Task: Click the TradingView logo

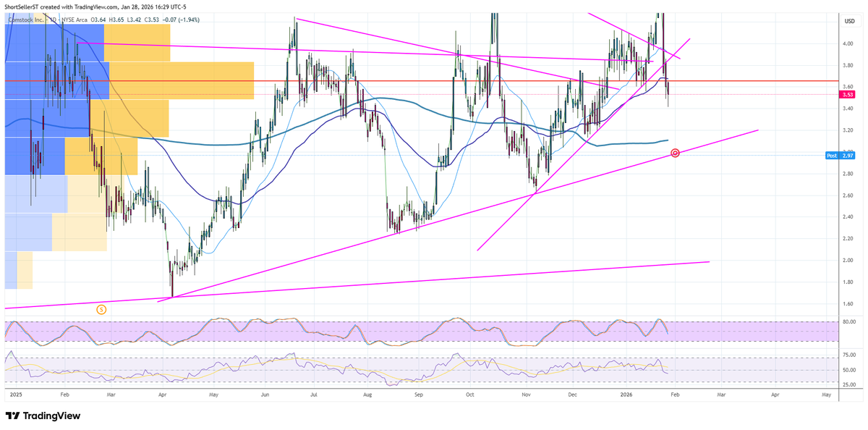Action: 43,416
